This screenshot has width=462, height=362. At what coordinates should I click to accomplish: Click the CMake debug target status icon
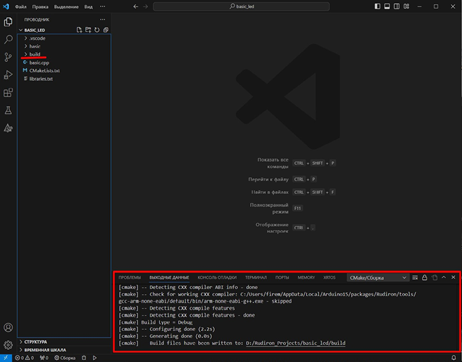pos(84,358)
